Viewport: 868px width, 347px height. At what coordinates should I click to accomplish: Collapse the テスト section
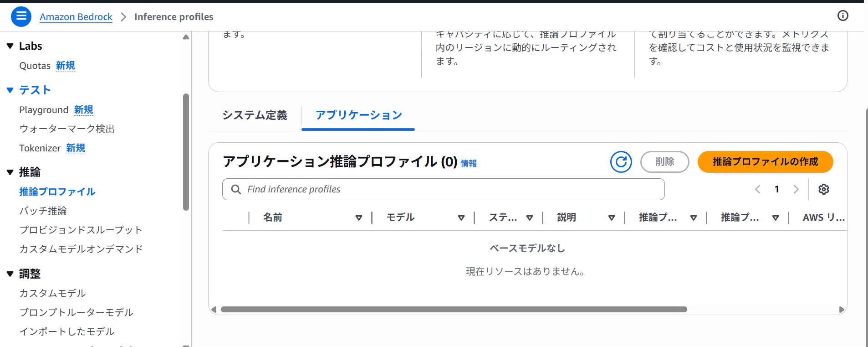pos(10,90)
